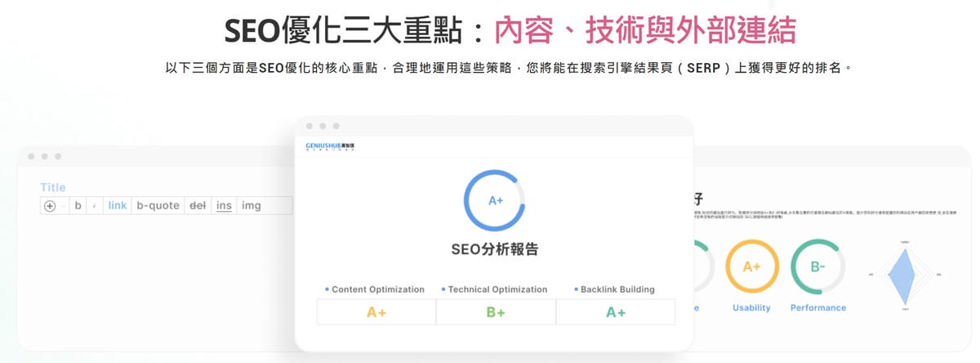Toggle italic with the 'i' toolbar button
Viewport: 980px width, 363px height.
click(x=95, y=206)
